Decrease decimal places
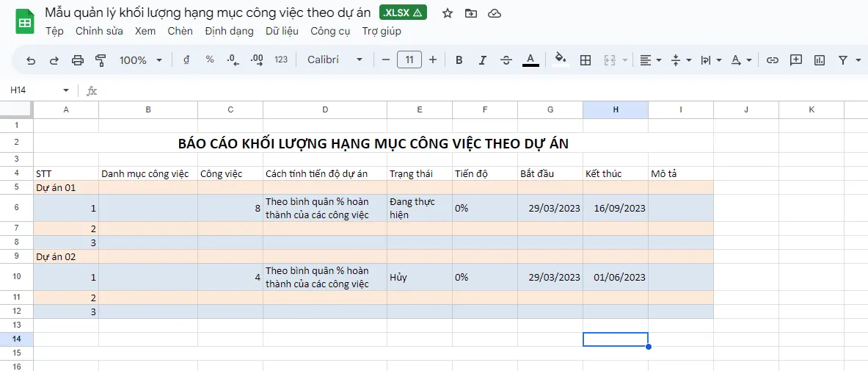Image resolution: width=868 pixels, height=371 pixels. pyautogui.click(x=233, y=60)
